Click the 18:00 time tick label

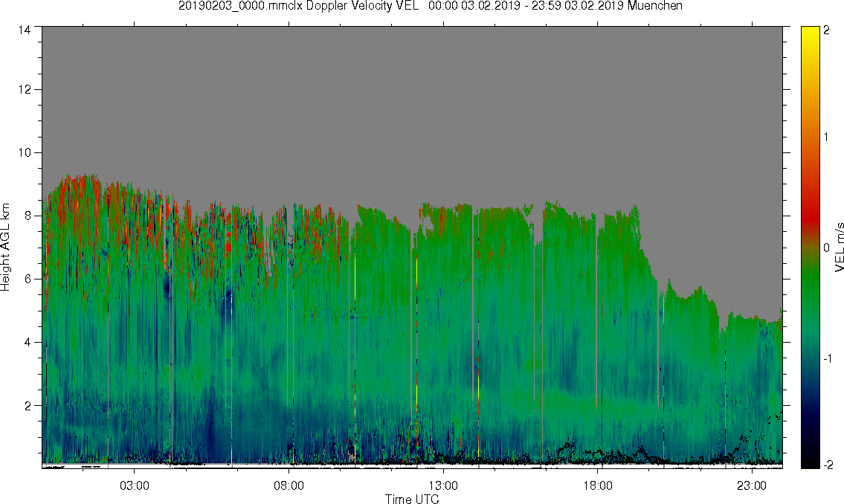597,485
